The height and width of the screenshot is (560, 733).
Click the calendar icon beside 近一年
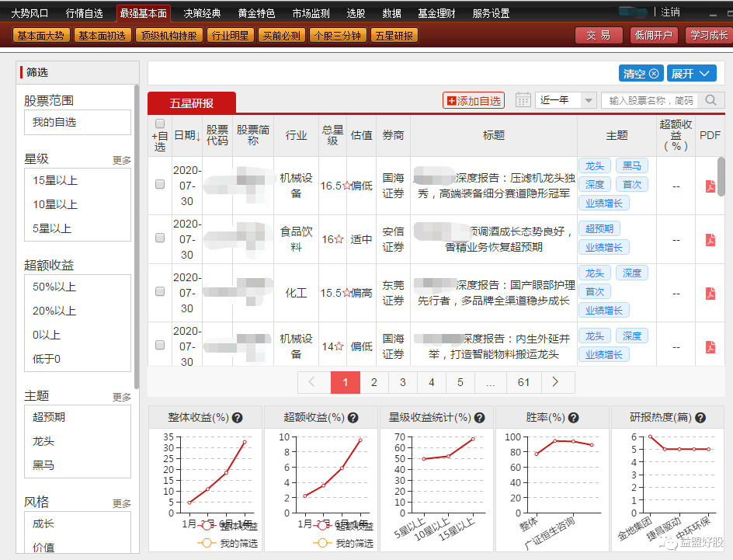pos(523,100)
